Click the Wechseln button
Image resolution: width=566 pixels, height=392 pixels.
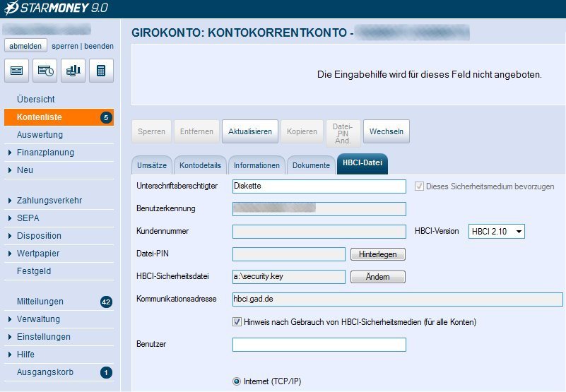coord(387,132)
